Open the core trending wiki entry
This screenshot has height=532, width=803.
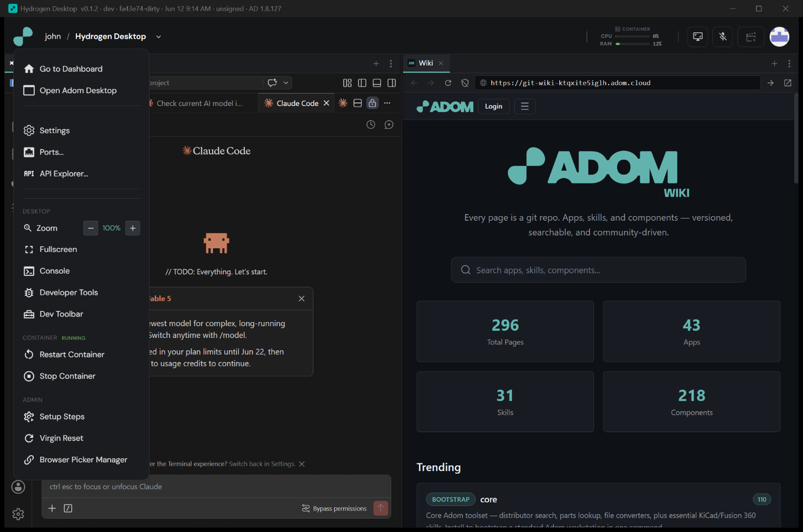[x=489, y=499]
